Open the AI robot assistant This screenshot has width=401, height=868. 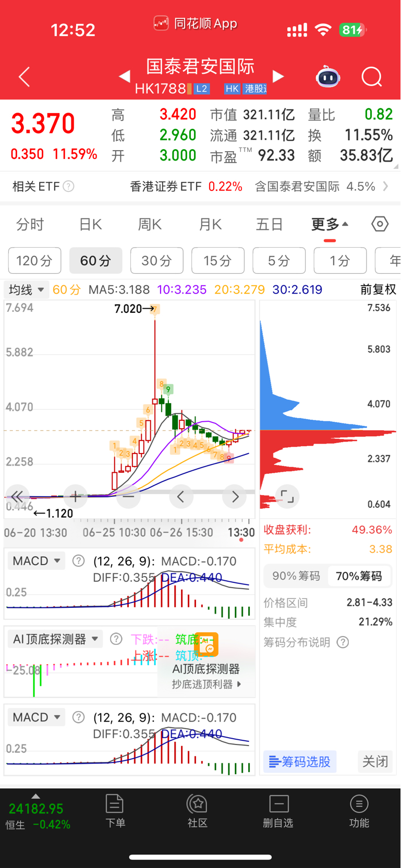[x=328, y=77]
